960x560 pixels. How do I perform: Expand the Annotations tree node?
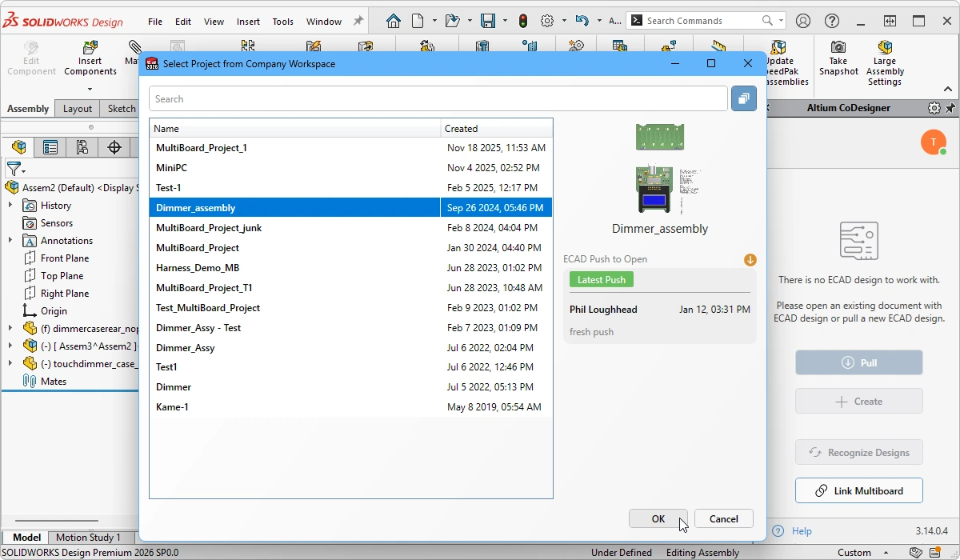10,241
